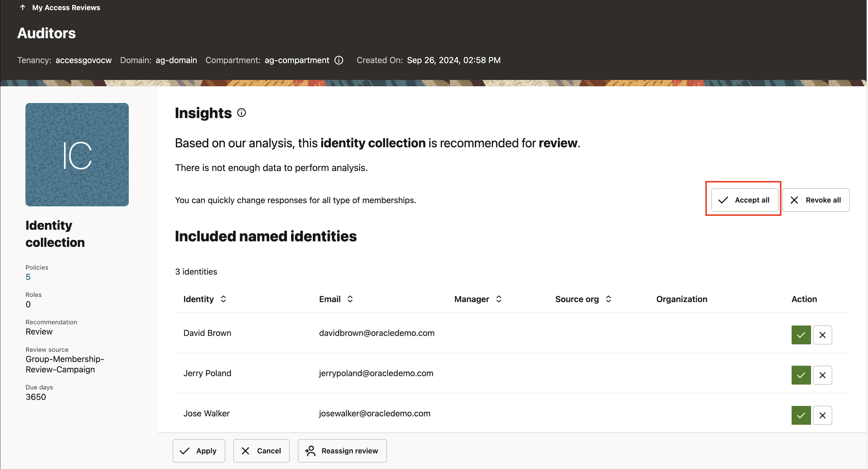Toggle Jerry Poland's approval checkmark off
The image size is (868, 469).
801,375
